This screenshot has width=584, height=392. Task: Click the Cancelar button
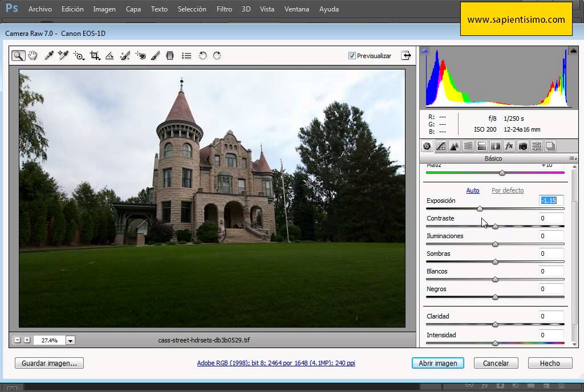(496, 363)
